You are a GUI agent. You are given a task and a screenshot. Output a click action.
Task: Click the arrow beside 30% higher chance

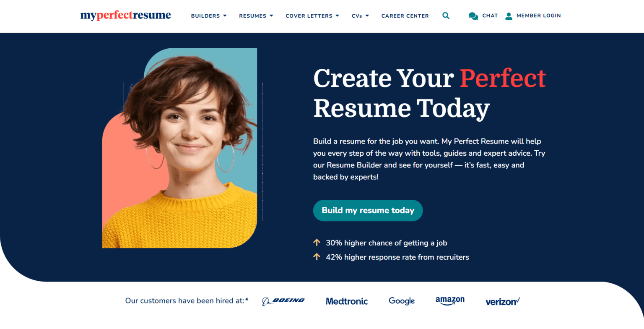point(317,243)
